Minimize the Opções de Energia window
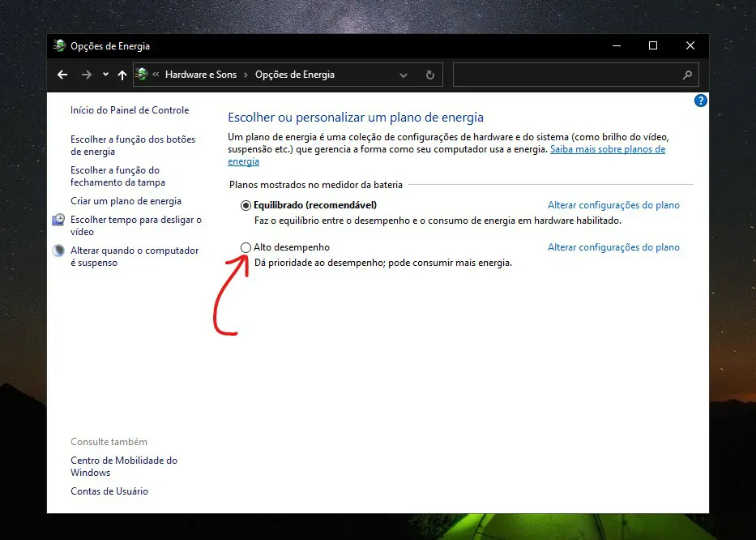The image size is (756, 540). [616, 46]
